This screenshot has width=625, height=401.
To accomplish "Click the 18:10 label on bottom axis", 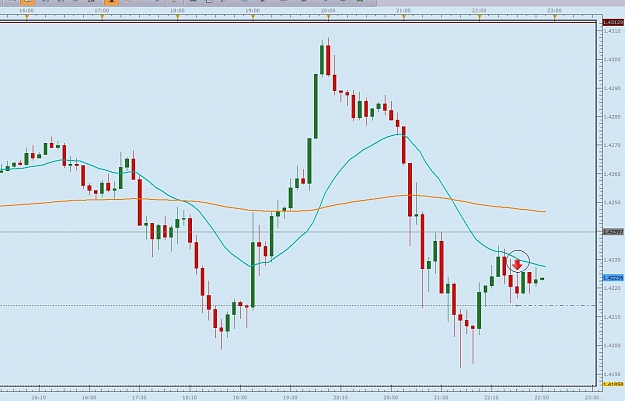I will 190,397.
